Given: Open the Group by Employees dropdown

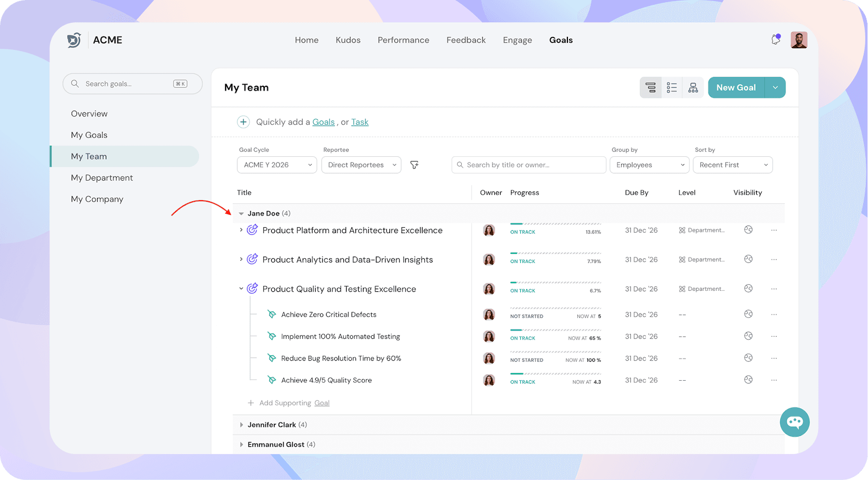Looking at the screenshot, I should click(x=649, y=165).
